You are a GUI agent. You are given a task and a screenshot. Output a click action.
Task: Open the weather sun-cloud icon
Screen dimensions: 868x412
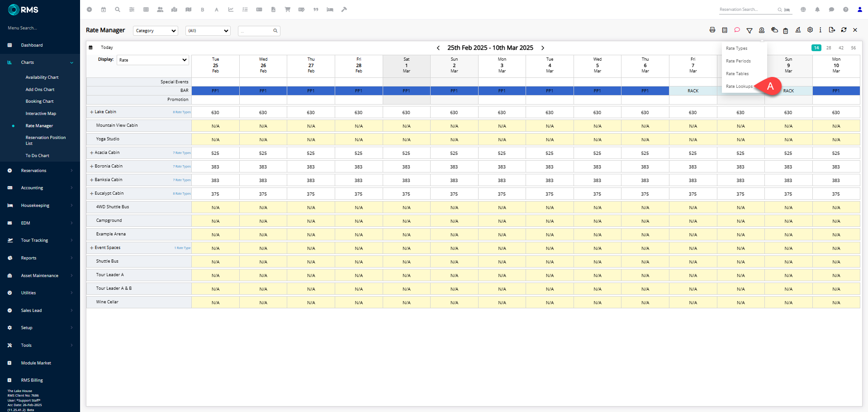[774, 30]
